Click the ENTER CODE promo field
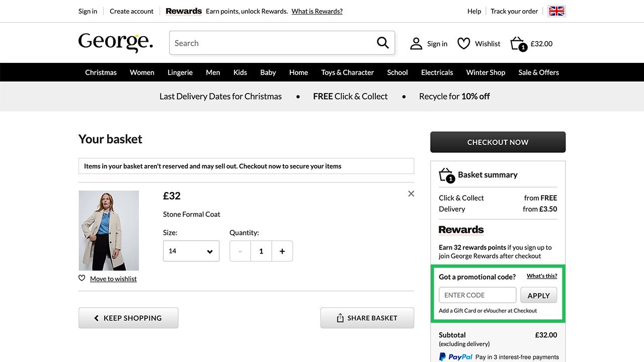The image size is (644, 362). 477,295
